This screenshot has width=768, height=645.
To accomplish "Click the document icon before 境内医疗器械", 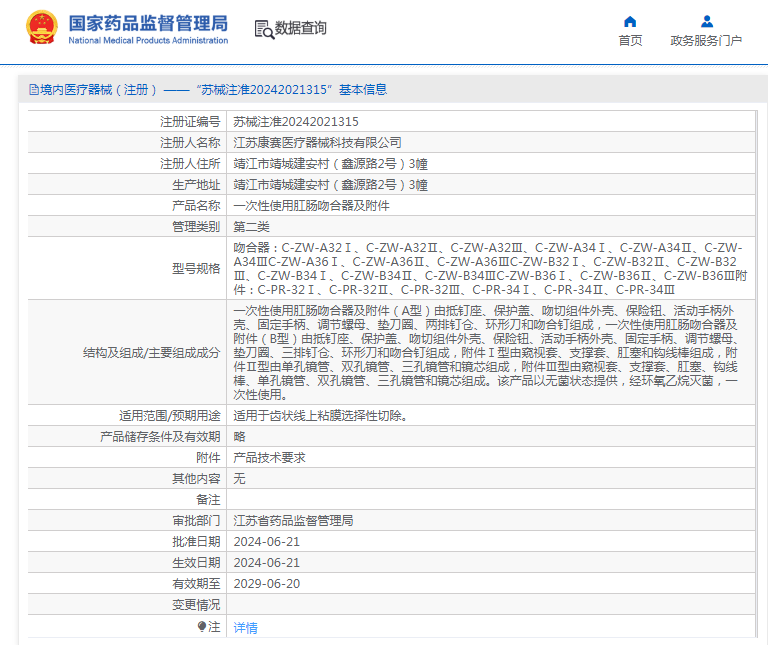I will 34,90.
